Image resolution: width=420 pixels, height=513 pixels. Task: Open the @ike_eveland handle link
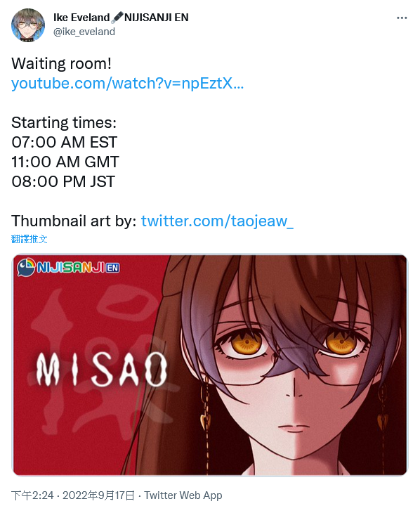click(x=84, y=32)
